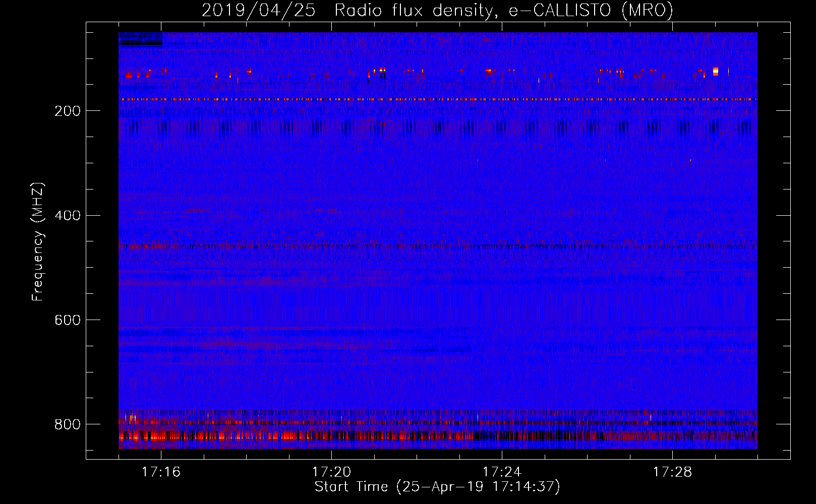Click the 17:28 time tick label
Screen dimensions: 816x504
point(672,472)
